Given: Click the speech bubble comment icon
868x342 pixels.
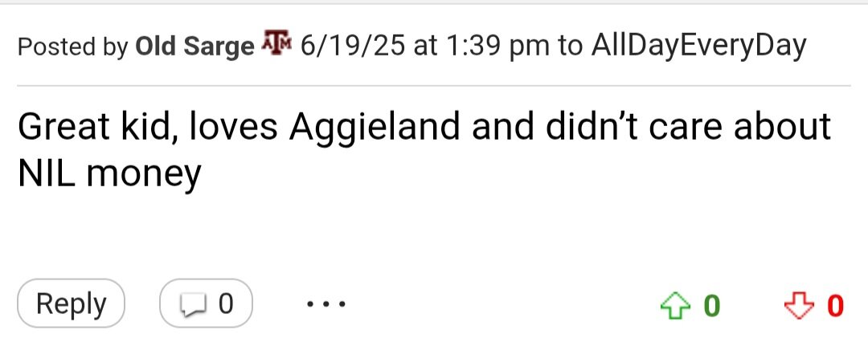Looking at the screenshot, I should coord(192,305).
